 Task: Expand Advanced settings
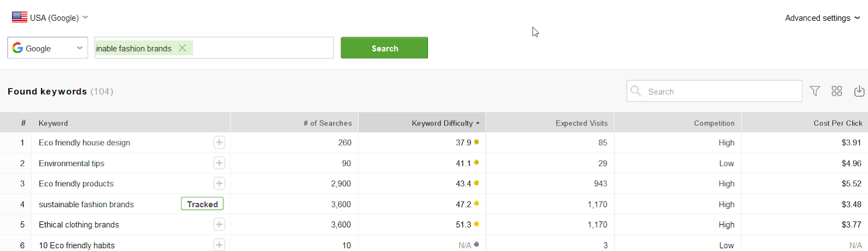[x=822, y=18]
